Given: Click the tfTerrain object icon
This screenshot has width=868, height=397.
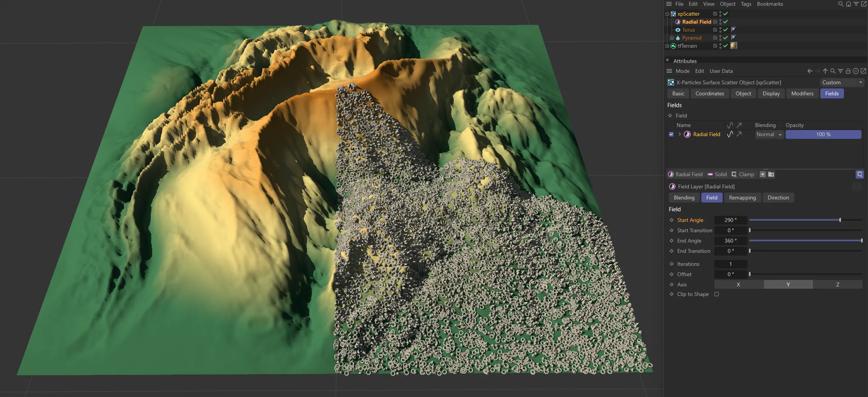Looking at the screenshot, I should pos(674,46).
